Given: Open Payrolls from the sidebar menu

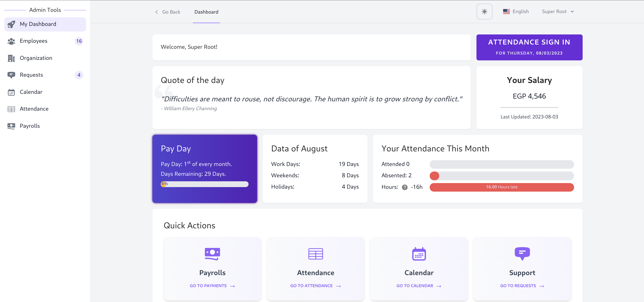Looking at the screenshot, I should tap(30, 126).
